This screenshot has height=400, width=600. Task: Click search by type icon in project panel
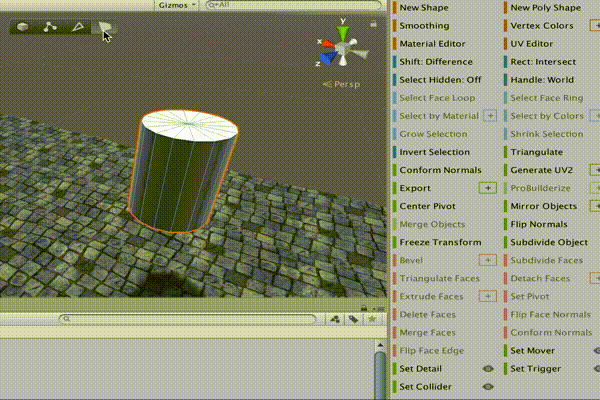tap(335, 319)
